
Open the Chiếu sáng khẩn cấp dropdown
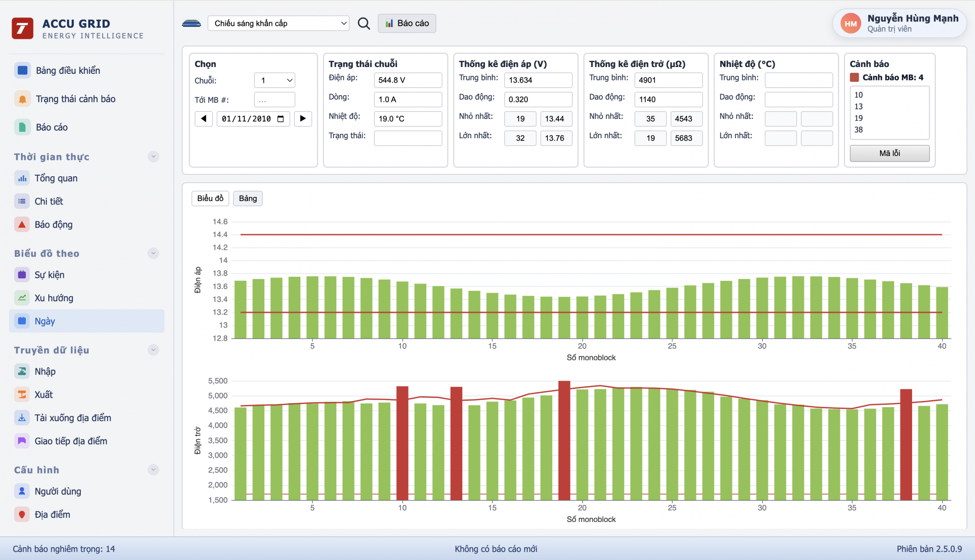278,24
